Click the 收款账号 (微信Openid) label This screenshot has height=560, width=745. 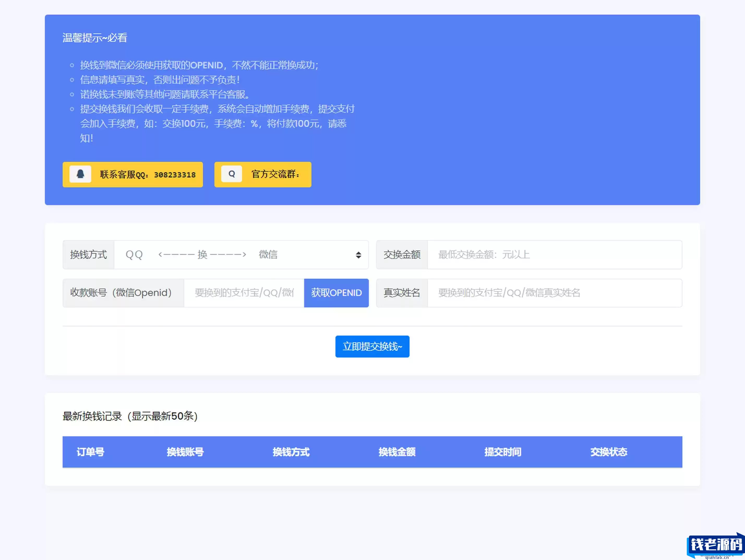click(x=123, y=293)
